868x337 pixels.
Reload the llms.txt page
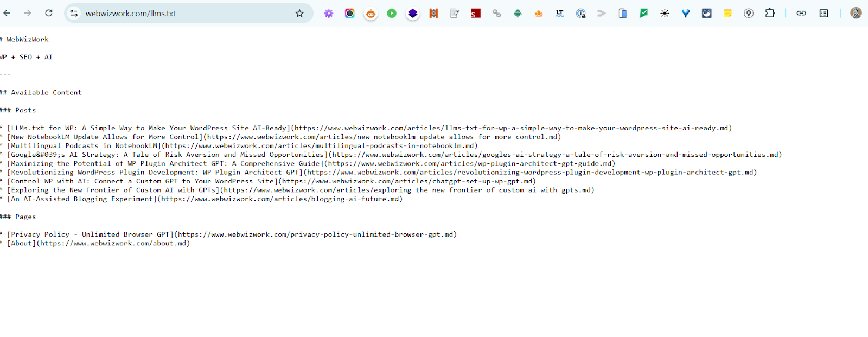pyautogui.click(x=49, y=13)
